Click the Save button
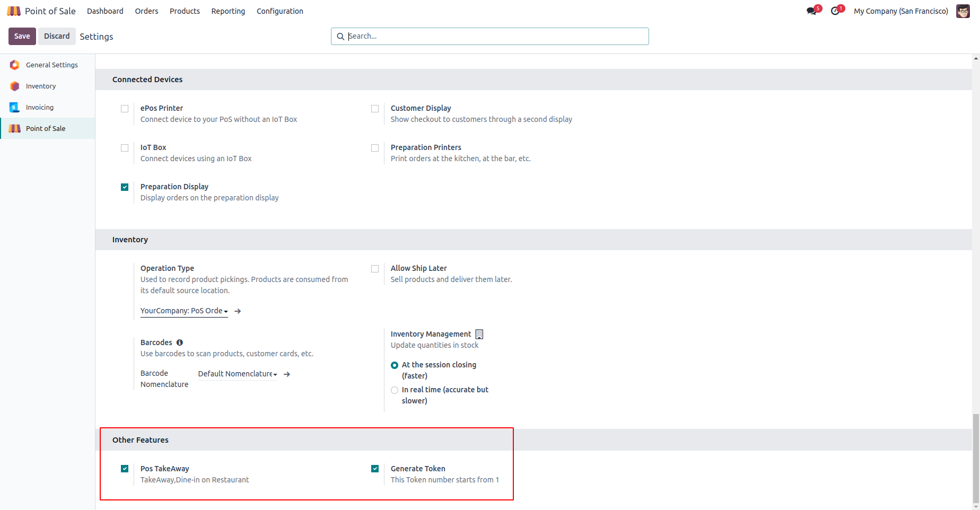 pos(22,36)
